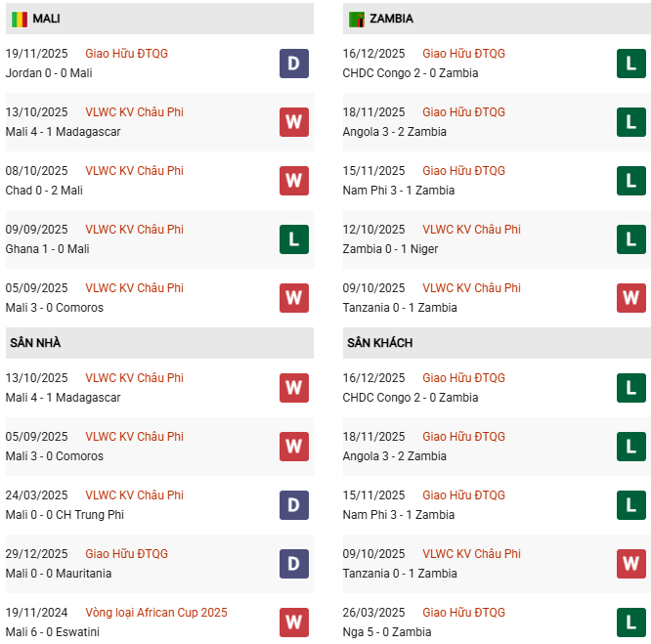The height and width of the screenshot is (644, 651).
Task: Click the loss badge for Ghana 1 - 0 Mali
Action: (x=293, y=239)
